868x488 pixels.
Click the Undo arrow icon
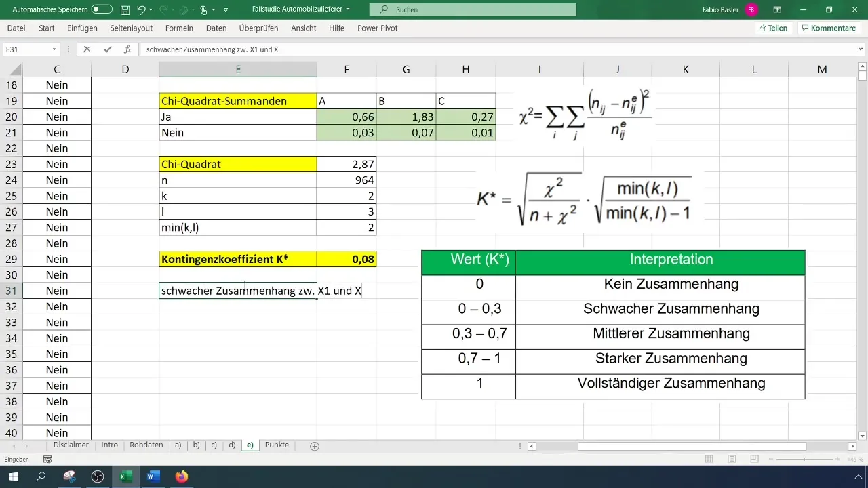141,9
